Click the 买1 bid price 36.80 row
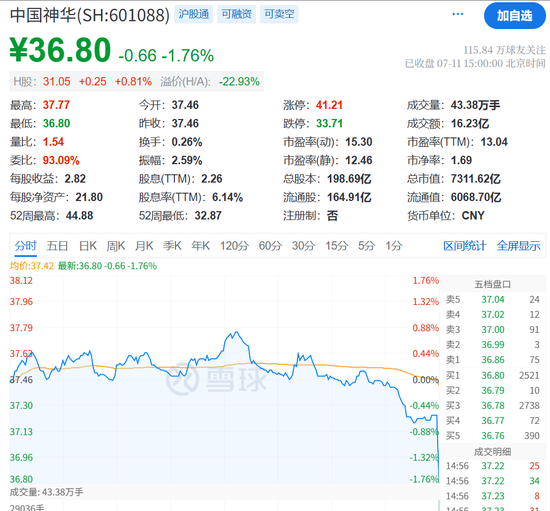Screen dimensions: 550x511 pos(492,376)
